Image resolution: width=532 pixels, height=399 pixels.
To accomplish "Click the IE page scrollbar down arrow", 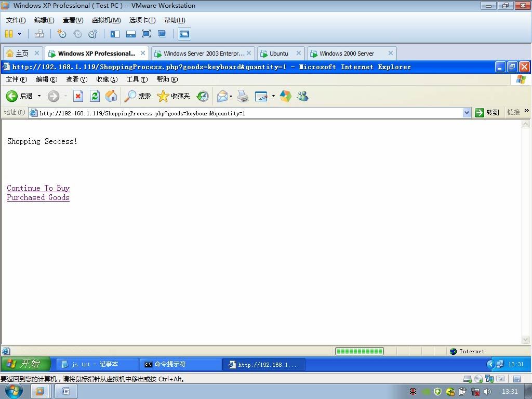I will [x=525, y=339].
